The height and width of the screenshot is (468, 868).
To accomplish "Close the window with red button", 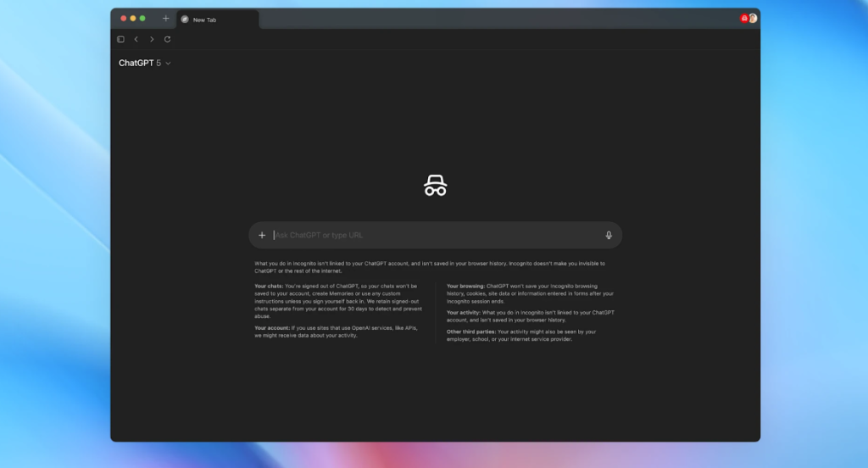I will [x=123, y=19].
